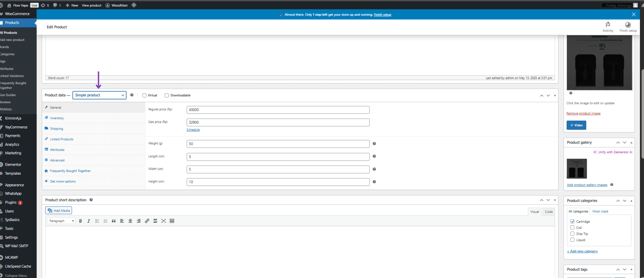Click Unify with Elementor AI
The height and width of the screenshot is (278, 644).
[x=613, y=152]
